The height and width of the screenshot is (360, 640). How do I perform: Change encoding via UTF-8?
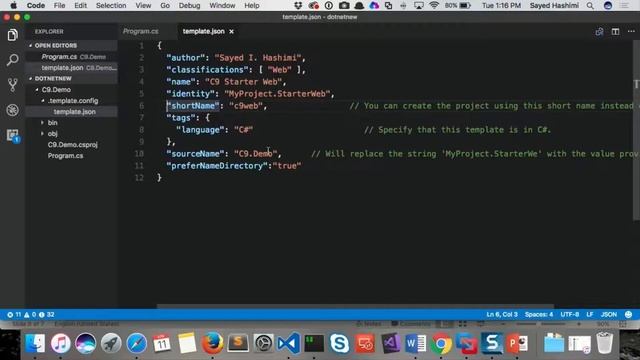(x=569, y=314)
